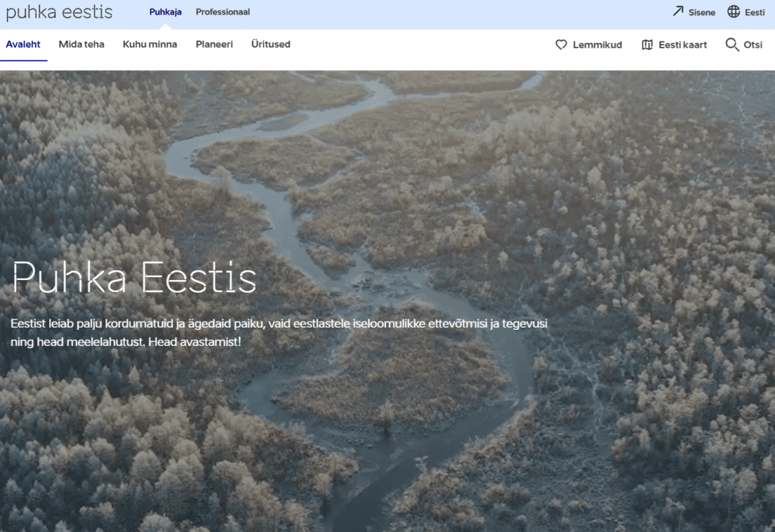Expand the Planeeri menu
The width and height of the screenshot is (775, 532).
[214, 45]
